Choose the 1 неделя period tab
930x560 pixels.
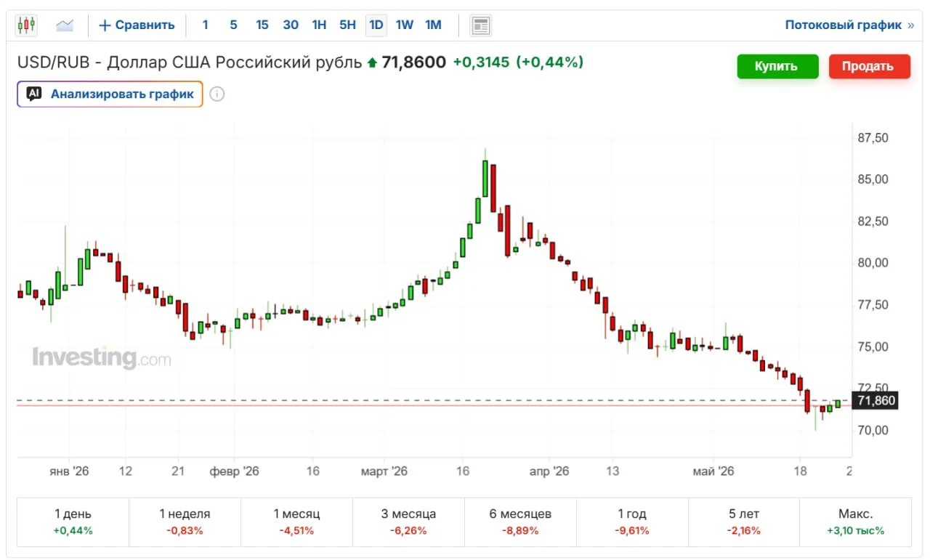click(185, 522)
